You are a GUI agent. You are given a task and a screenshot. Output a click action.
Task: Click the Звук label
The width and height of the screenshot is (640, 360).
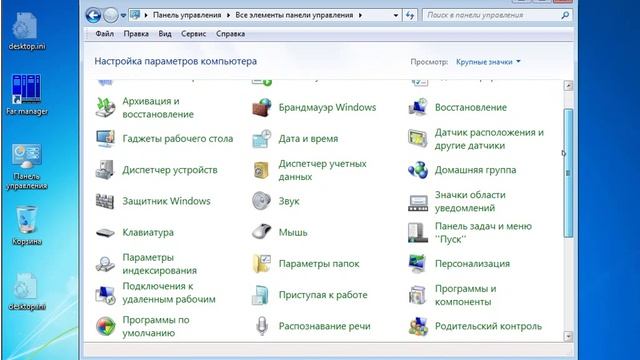[x=289, y=201]
